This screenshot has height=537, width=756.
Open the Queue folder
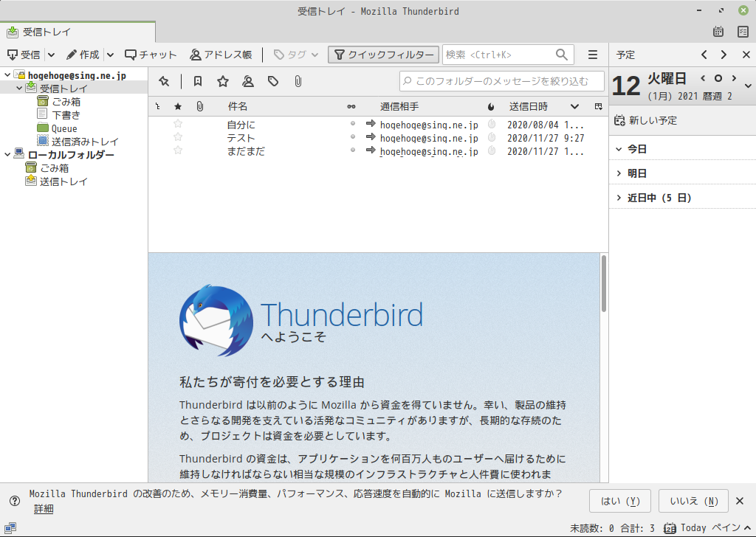click(x=64, y=128)
